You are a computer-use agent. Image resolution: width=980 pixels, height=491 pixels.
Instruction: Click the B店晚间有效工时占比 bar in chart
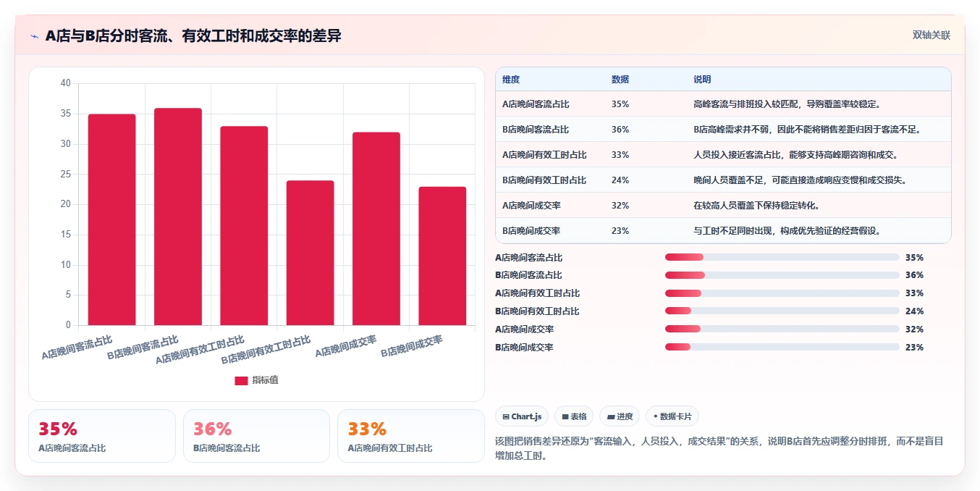311,253
